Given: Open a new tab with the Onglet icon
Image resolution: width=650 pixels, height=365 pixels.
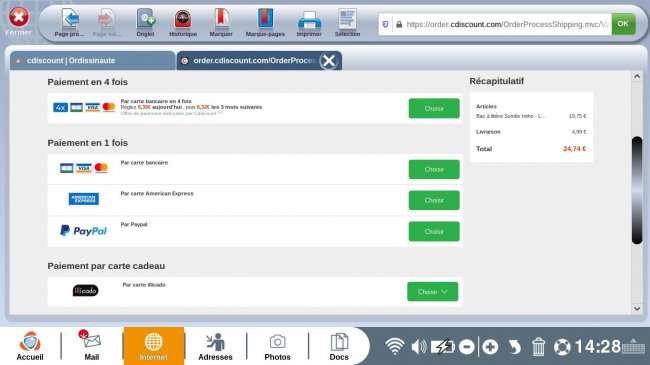Looking at the screenshot, I should pos(146,23).
